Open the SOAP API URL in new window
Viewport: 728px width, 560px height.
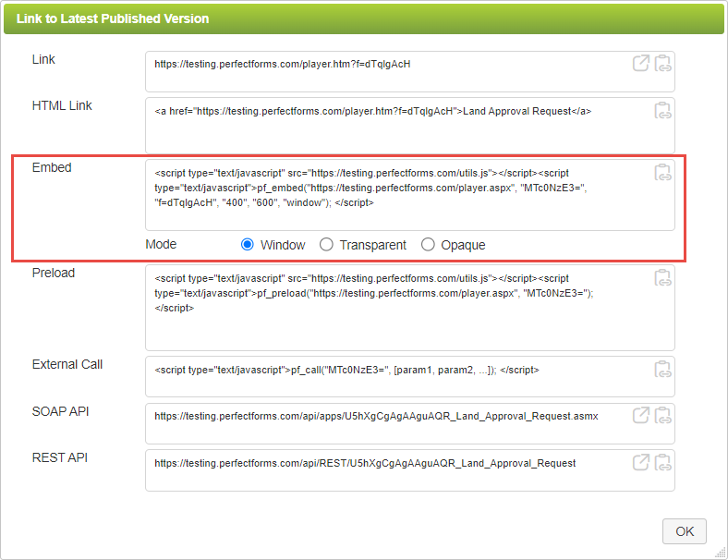point(641,415)
